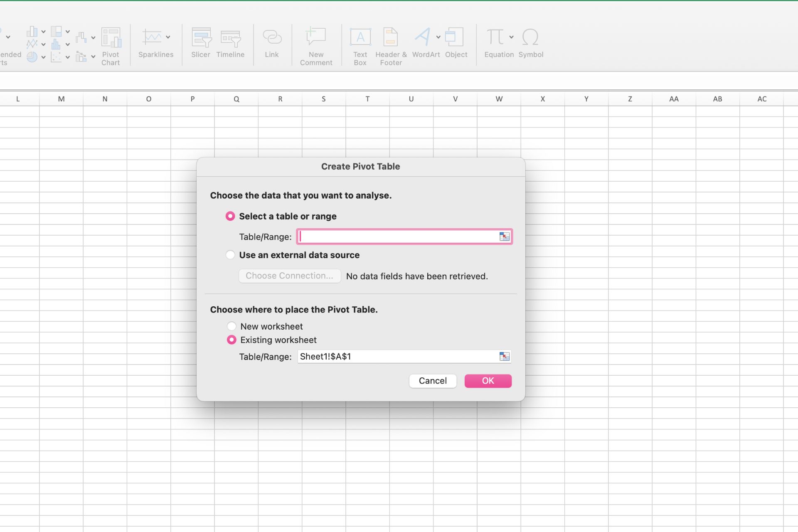Viewport: 798px width, 532px height.
Task: Select column Z header
Action: tap(630, 99)
